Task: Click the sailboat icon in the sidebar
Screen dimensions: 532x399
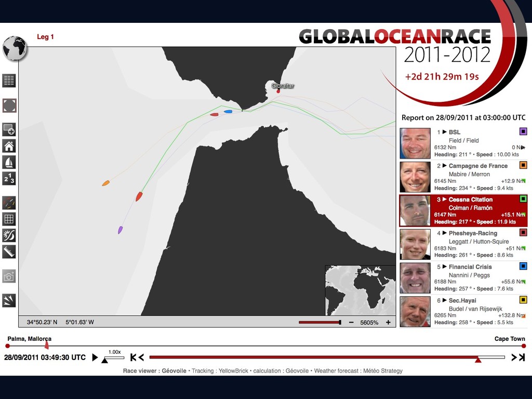Action: (9, 162)
